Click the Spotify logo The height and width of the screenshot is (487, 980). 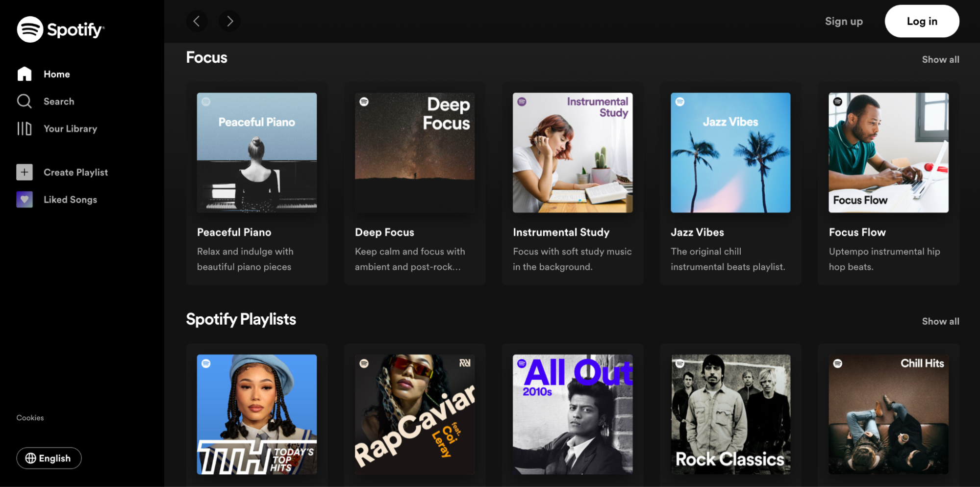(60, 29)
